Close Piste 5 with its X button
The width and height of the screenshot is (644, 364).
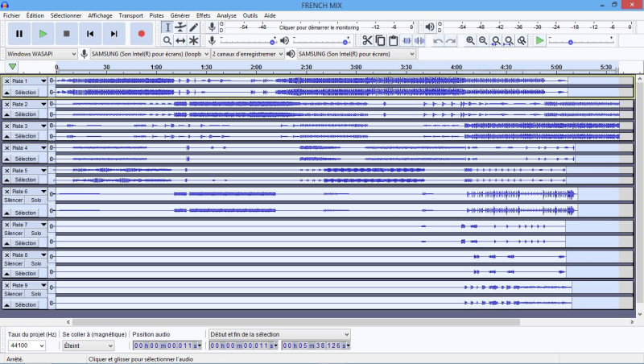click(x=7, y=171)
